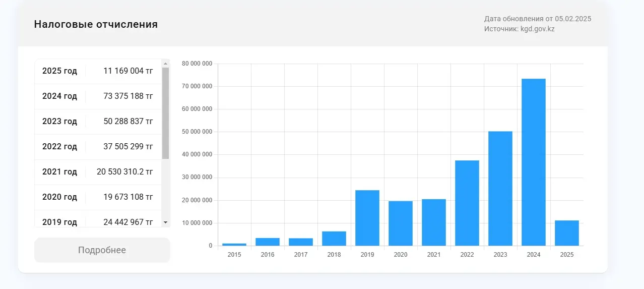
Task: Click the 10 000 000 axis label
Action: point(197,223)
